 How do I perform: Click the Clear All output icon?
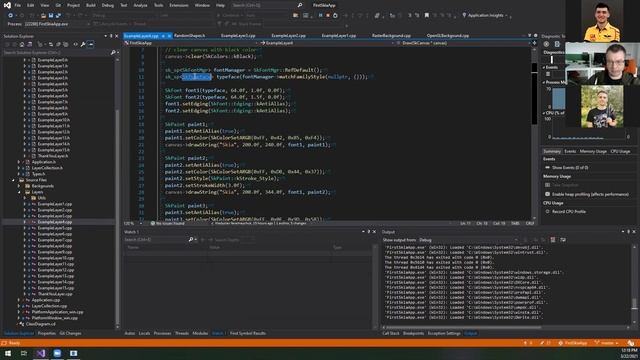553,240
